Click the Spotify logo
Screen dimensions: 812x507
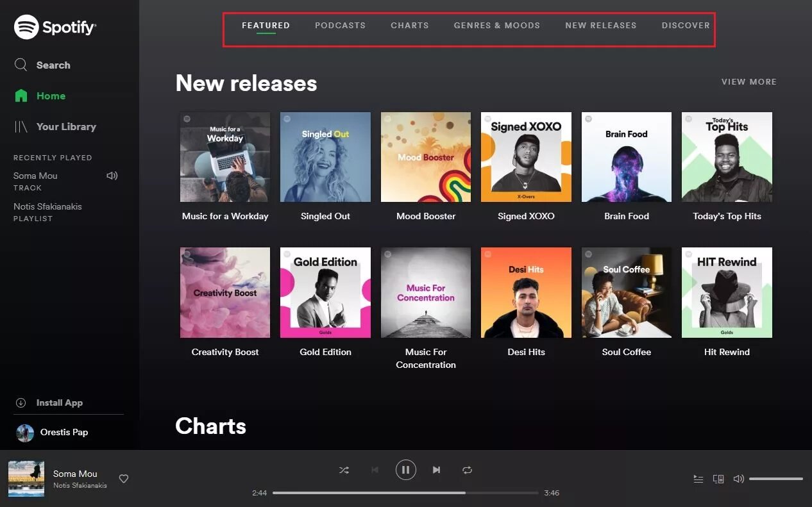(x=55, y=27)
